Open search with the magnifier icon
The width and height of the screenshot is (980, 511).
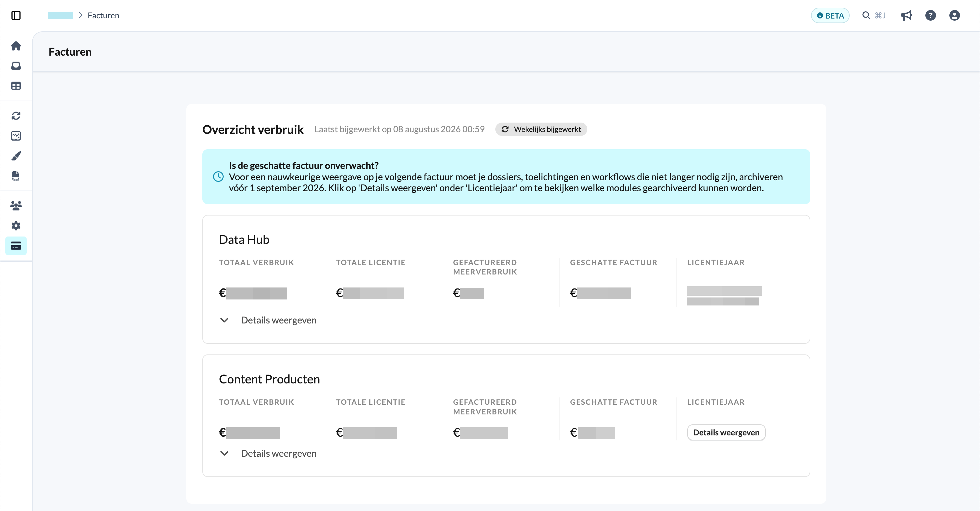866,16
